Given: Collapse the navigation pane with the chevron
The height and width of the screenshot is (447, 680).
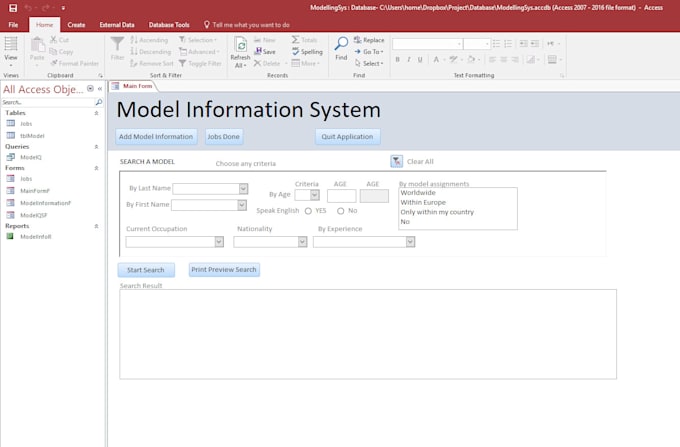Looking at the screenshot, I should pyautogui.click(x=100, y=89).
